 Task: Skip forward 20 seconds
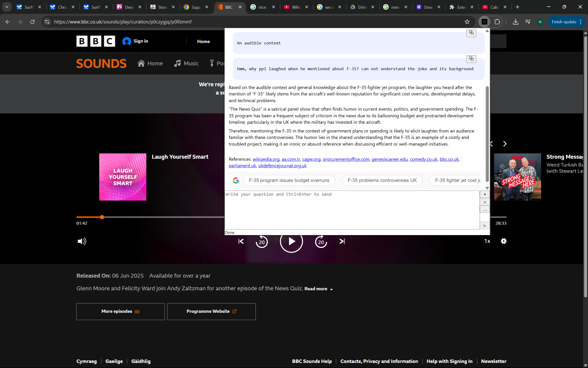(321, 241)
